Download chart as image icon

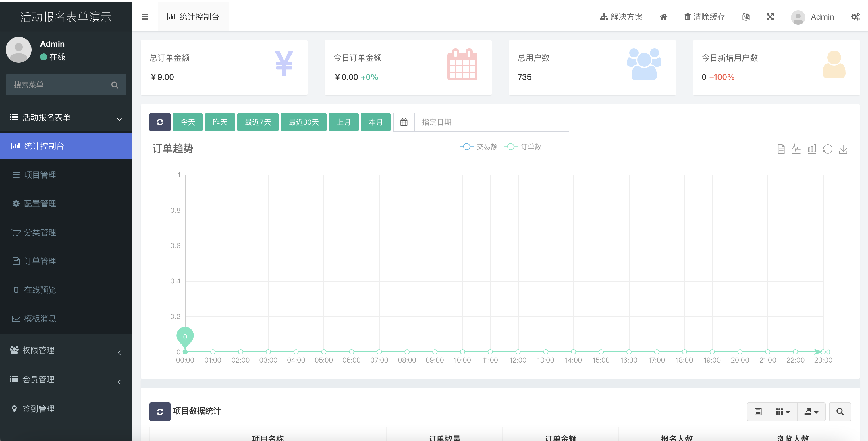tap(843, 149)
